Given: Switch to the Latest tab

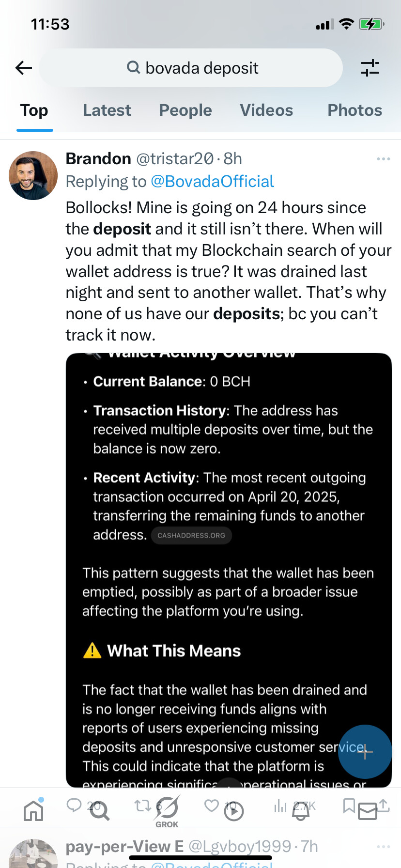Looking at the screenshot, I should tap(107, 110).
